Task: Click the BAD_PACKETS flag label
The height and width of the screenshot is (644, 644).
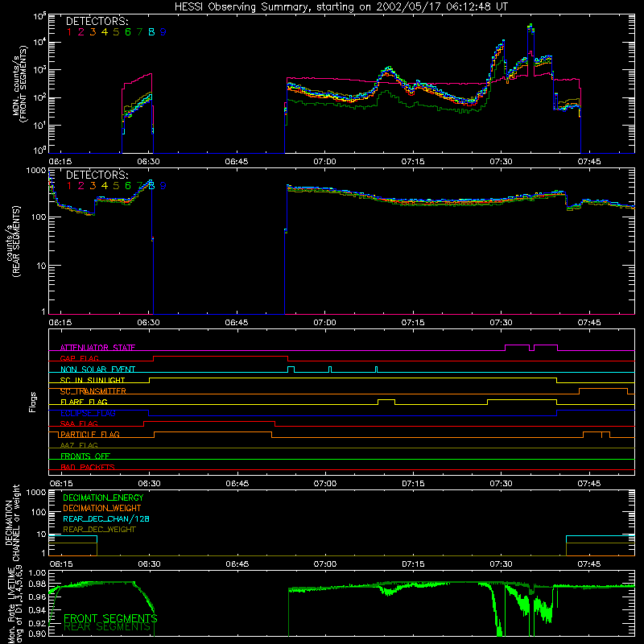Action: 87,467
